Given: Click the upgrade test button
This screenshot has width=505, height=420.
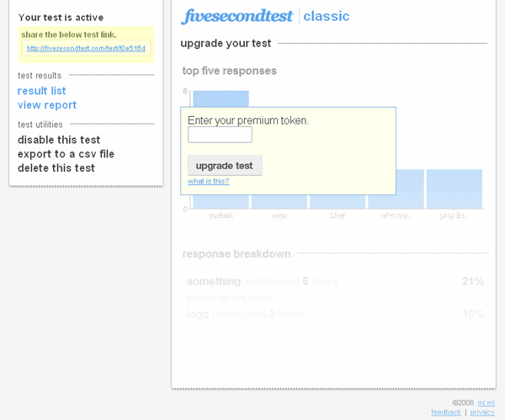Looking at the screenshot, I should (x=225, y=166).
